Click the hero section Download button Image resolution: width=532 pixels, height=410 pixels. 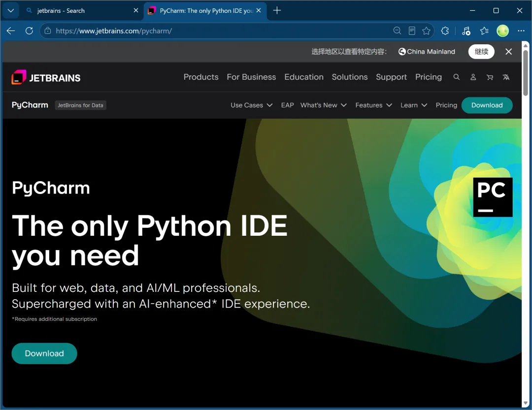44,353
